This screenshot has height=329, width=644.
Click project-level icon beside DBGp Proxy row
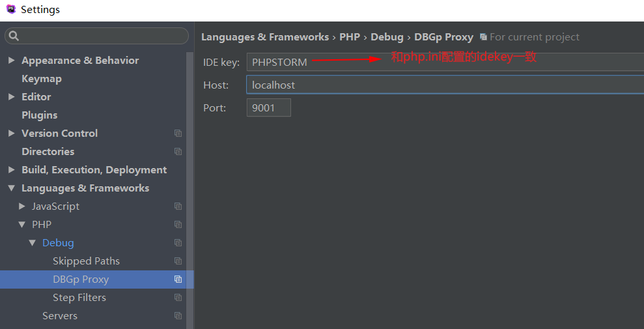(x=178, y=279)
